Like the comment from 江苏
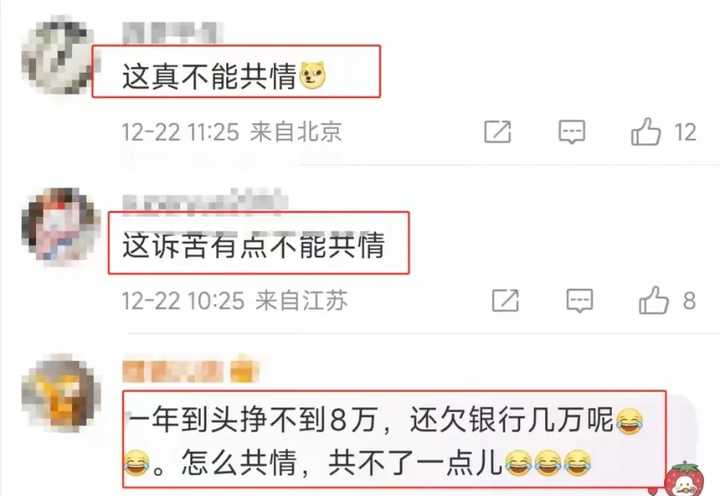720x496 pixels. coord(654,300)
